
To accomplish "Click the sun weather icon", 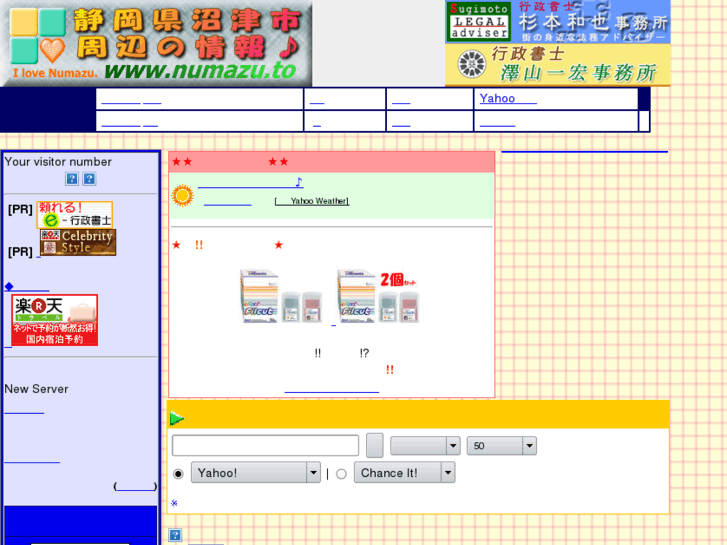I will point(182,195).
